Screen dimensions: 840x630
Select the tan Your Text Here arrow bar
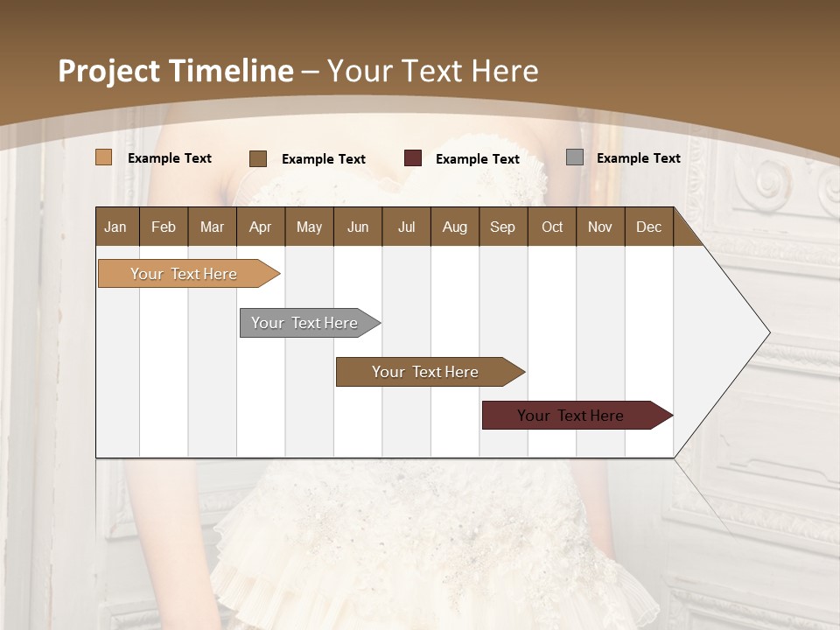coord(184,273)
